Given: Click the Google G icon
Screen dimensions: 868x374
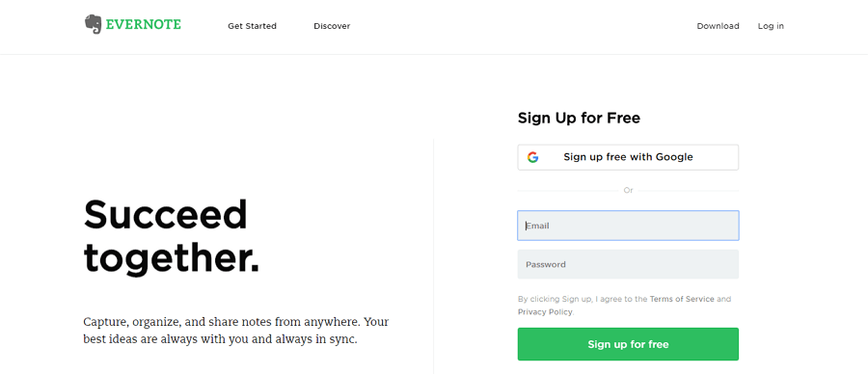Looking at the screenshot, I should pos(532,157).
